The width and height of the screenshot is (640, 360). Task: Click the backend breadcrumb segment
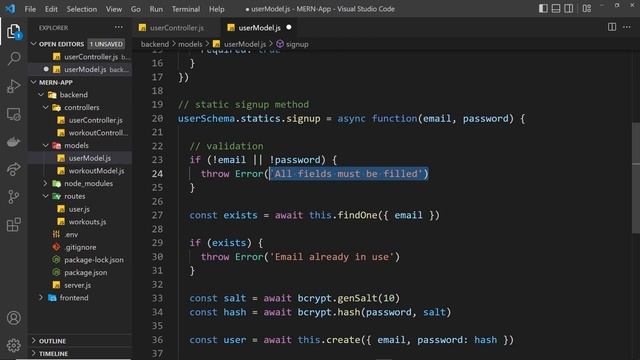click(155, 44)
